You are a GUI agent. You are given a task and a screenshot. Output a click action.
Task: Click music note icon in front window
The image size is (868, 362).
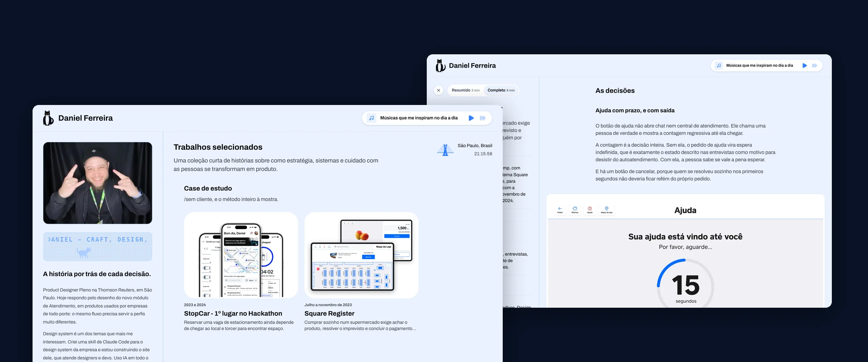click(371, 118)
